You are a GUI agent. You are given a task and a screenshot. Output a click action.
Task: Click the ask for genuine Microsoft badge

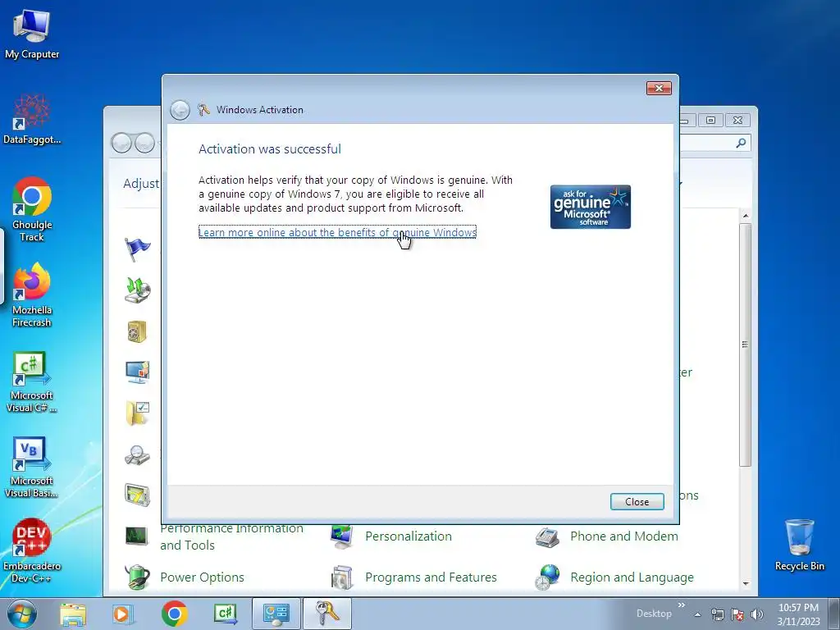point(591,207)
